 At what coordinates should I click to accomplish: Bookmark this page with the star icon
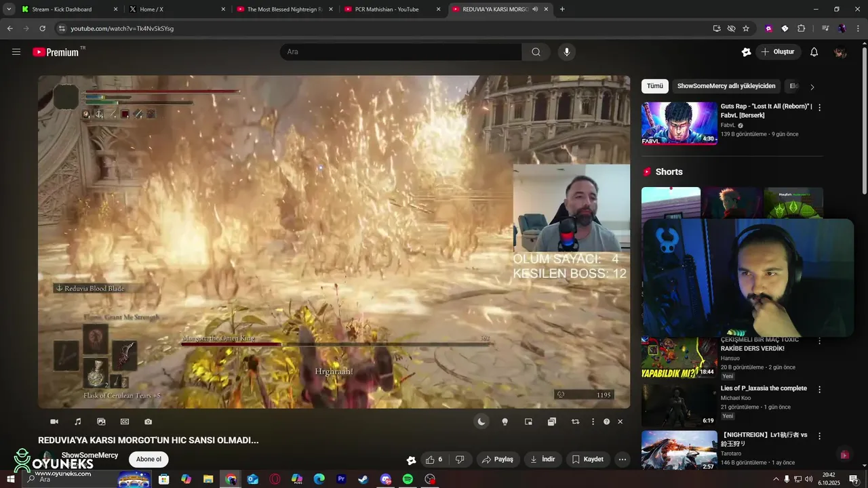point(746,28)
